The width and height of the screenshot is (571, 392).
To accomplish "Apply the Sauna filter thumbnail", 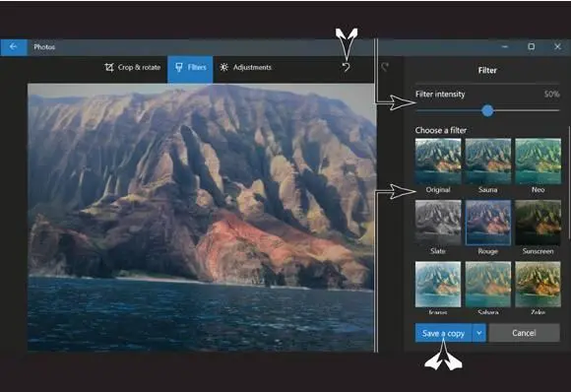I will point(488,161).
